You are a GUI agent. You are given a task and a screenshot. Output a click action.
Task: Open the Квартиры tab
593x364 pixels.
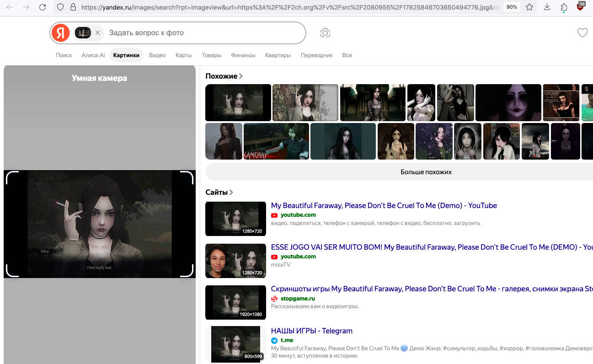[278, 55]
